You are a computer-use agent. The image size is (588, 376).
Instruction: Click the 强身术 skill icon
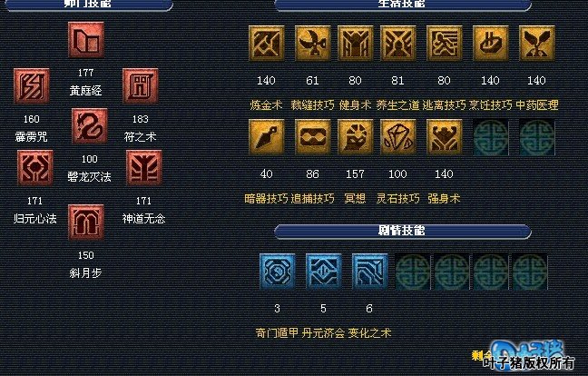(444, 137)
